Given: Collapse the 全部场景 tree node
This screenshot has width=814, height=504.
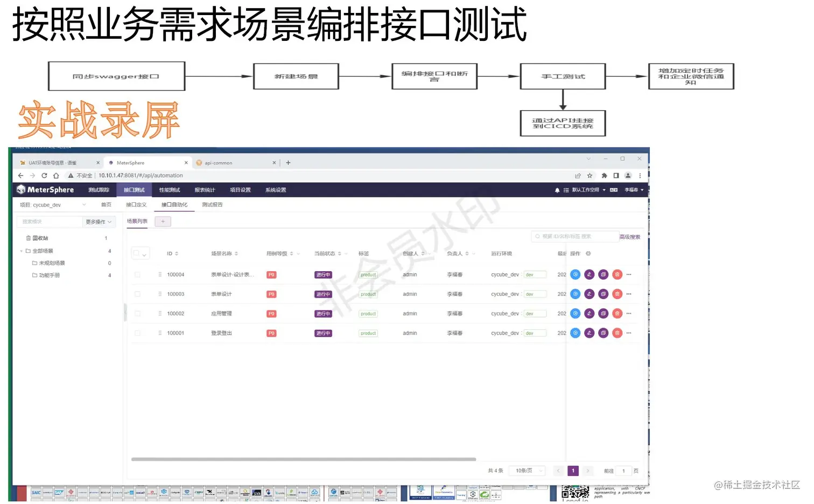Looking at the screenshot, I should coord(21,250).
